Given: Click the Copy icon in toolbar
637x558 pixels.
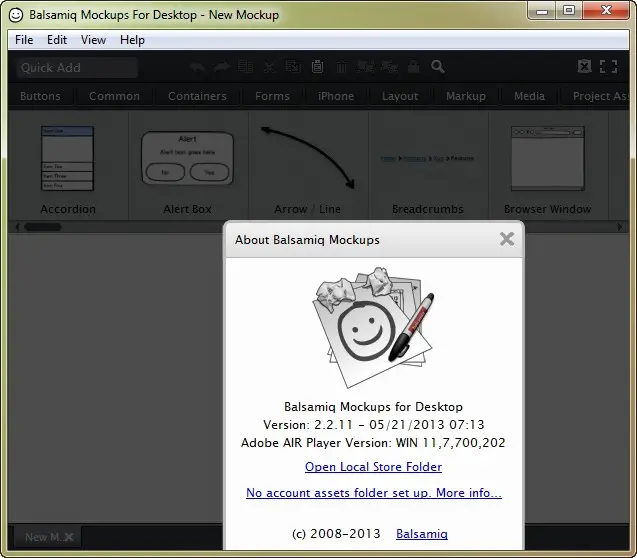Looking at the screenshot, I should point(293,67).
